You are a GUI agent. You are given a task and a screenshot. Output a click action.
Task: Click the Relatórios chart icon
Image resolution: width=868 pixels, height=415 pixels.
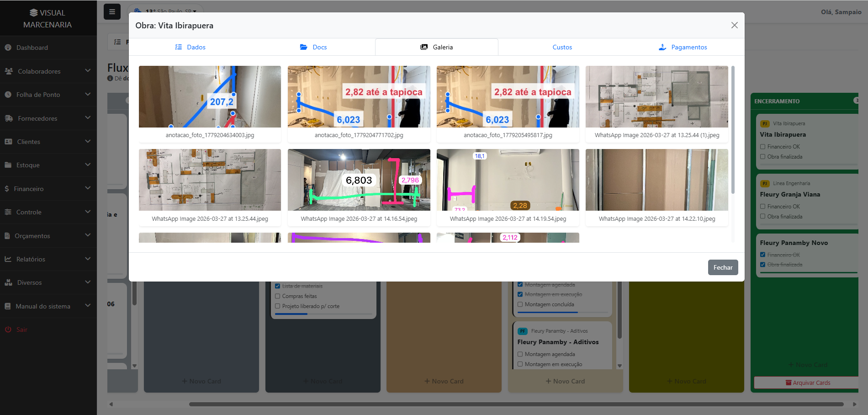point(8,259)
